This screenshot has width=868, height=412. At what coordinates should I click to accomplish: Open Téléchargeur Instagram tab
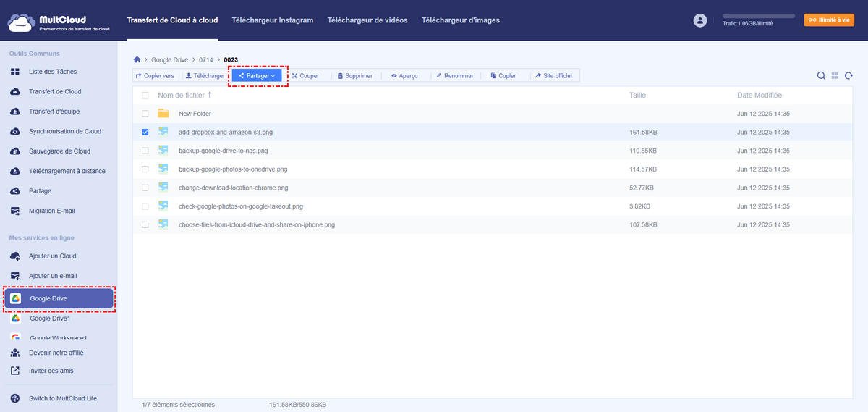click(273, 20)
